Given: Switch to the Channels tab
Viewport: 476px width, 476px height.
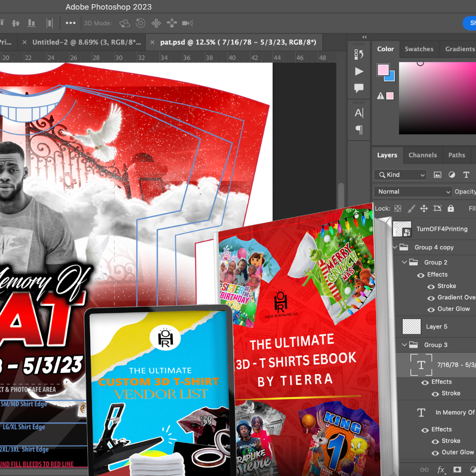Looking at the screenshot, I should 423,155.
